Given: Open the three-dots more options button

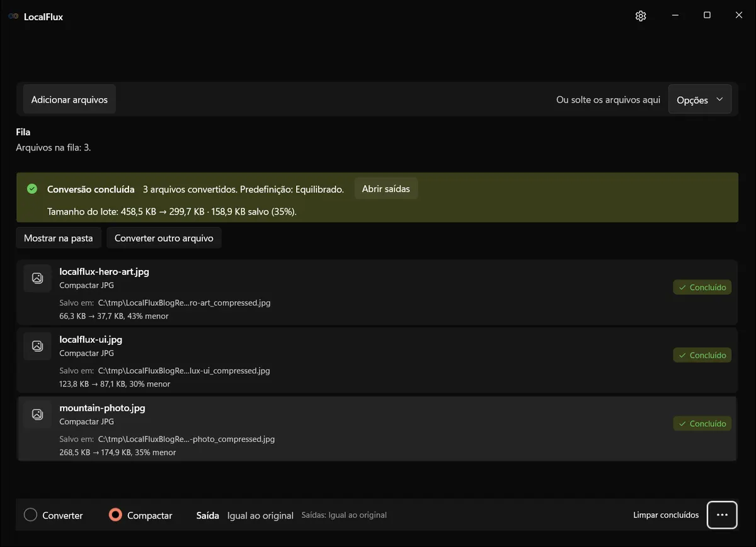Looking at the screenshot, I should 722,515.
